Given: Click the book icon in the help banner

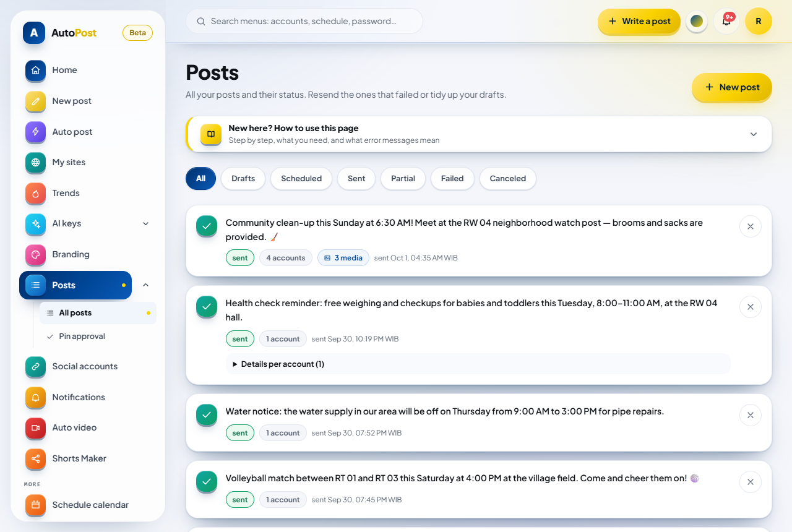Looking at the screenshot, I should [211, 134].
